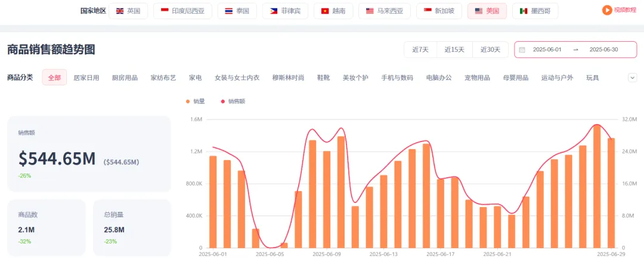
Task: Filter by 手机与数码 category
Action: (x=397, y=78)
